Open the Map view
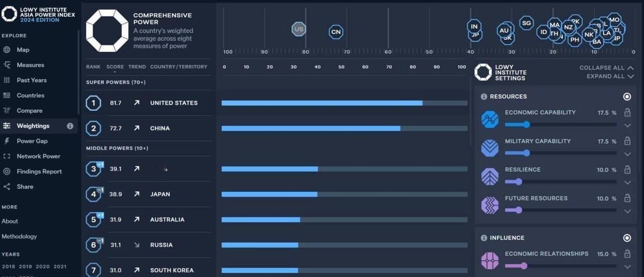The image size is (644, 277). coord(23,50)
